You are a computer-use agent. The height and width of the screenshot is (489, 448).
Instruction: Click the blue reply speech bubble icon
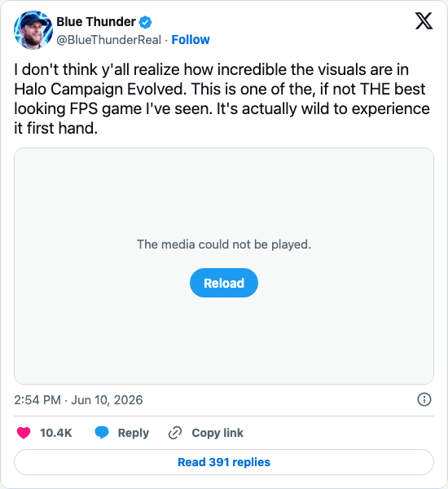102,433
